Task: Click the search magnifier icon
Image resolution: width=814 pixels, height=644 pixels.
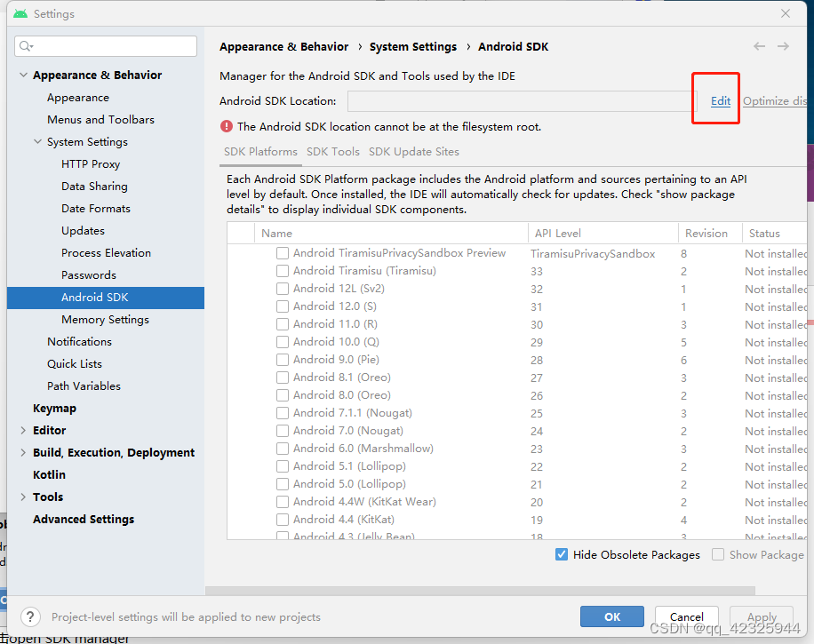Action: 26,46
